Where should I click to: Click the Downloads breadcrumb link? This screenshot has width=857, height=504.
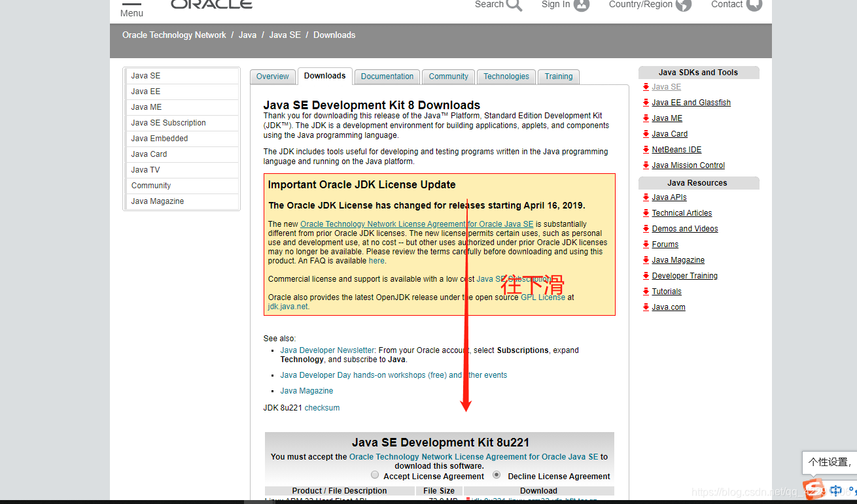(x=334, y=35)
